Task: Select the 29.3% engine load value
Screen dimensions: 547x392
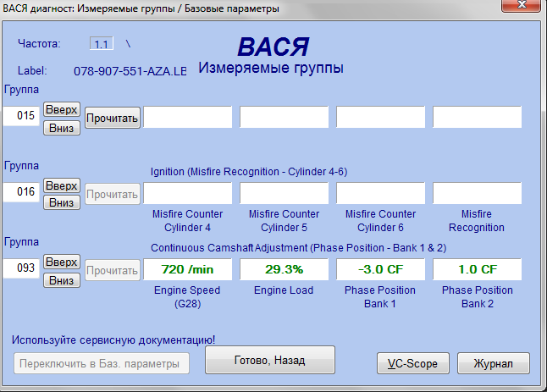Action: click(x=284, y=269)
